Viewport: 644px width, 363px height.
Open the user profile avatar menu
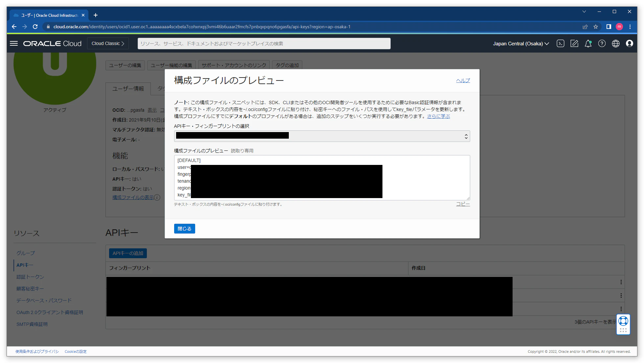630,43
